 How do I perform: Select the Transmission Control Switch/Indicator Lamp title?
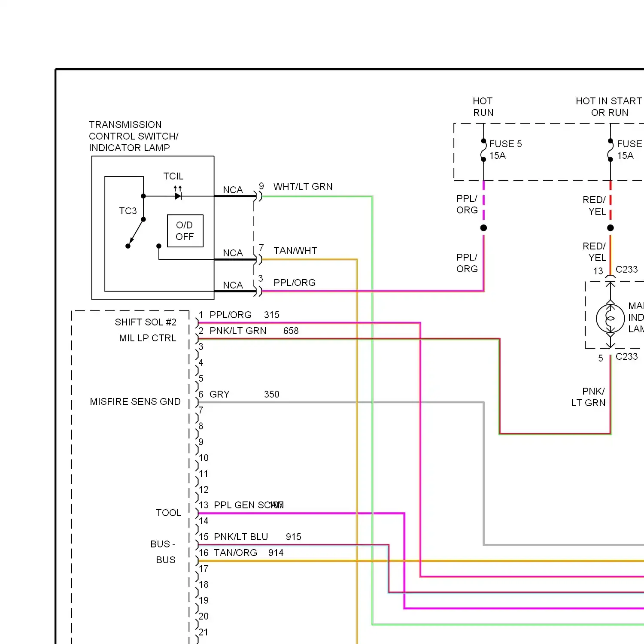tap(134, 136)
